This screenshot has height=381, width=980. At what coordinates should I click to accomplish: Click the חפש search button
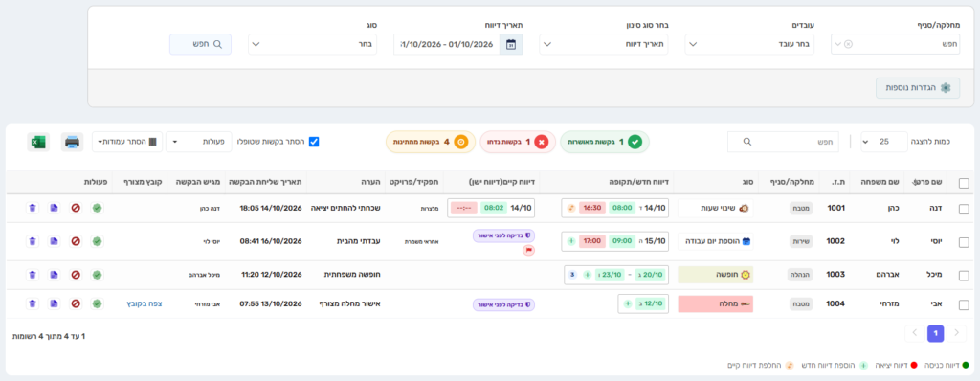pos(200,44)
